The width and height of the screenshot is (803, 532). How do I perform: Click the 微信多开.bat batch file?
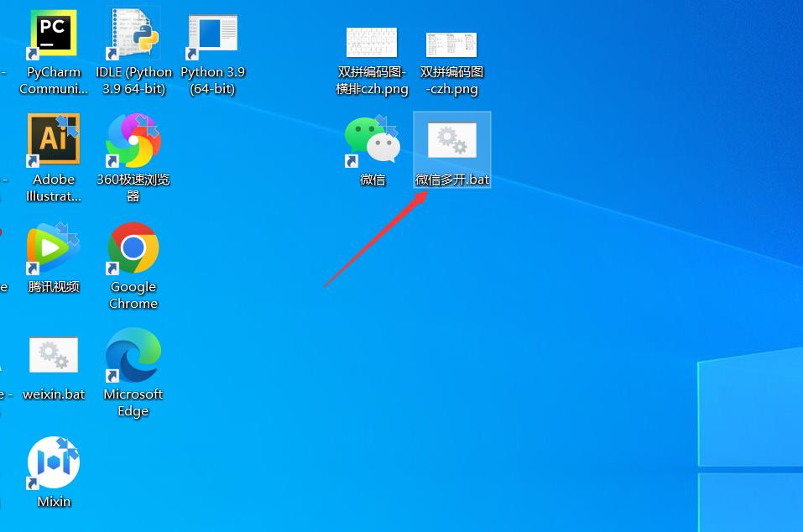[452, 149]
